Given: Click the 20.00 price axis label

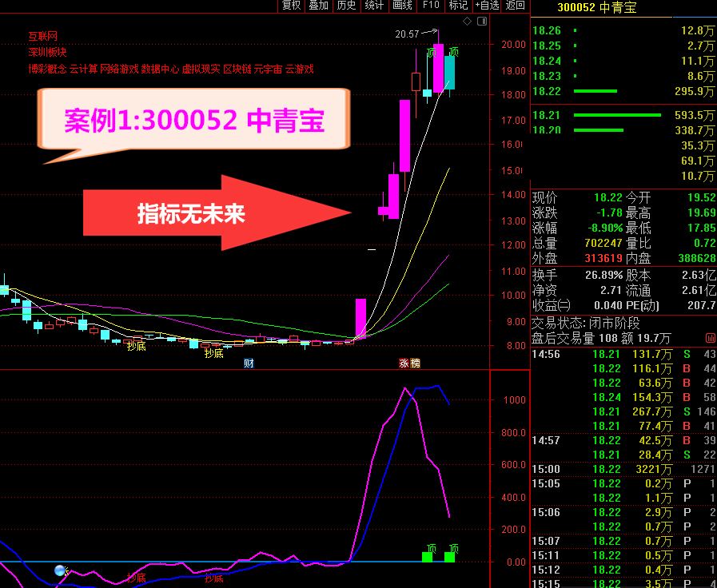Looking at the screenshot, I should [513, 45].
